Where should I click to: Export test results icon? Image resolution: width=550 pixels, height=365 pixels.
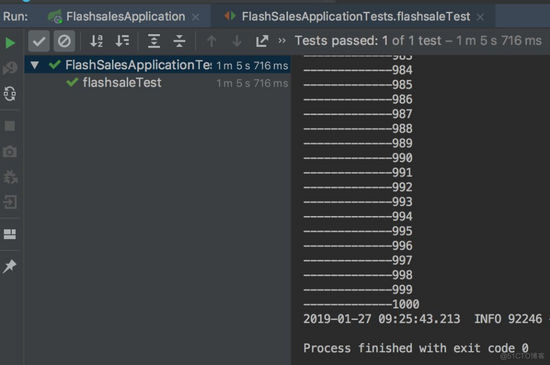pos(262,41)
